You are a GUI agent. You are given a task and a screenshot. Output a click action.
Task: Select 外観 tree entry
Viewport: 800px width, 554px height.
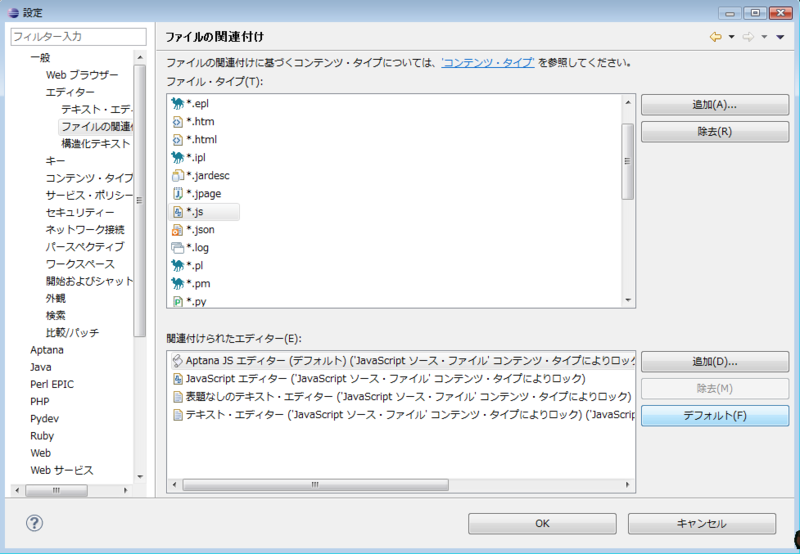(56, 298)
